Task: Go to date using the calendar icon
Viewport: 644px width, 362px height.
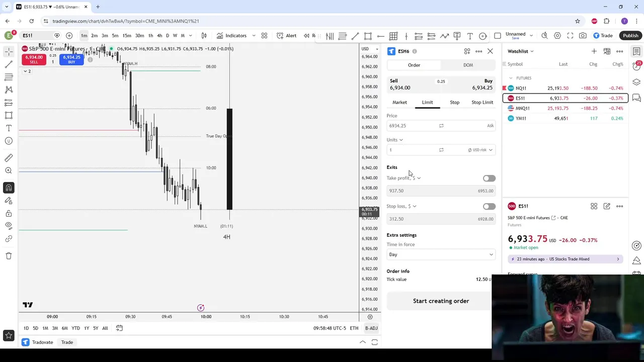Action: [x=119, y=328]
